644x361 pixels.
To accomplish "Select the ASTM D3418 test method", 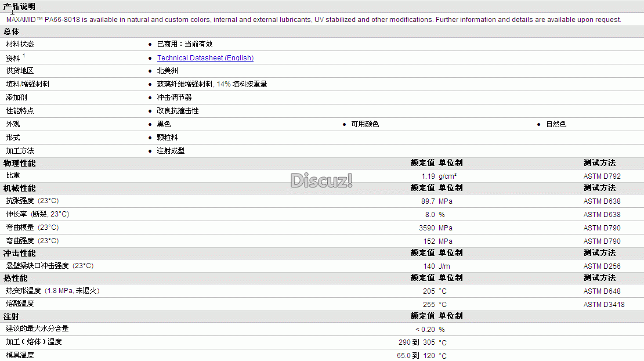I will point(604,305).
